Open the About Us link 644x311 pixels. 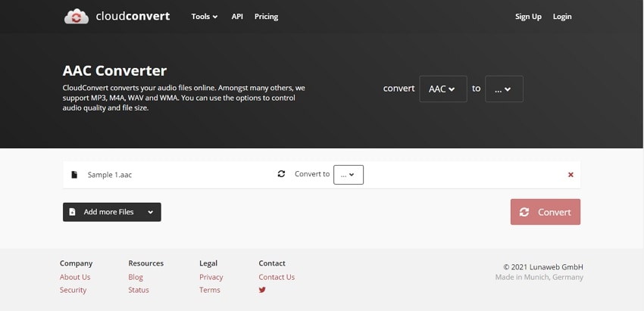pyautogui.click(x=75, y=277)
